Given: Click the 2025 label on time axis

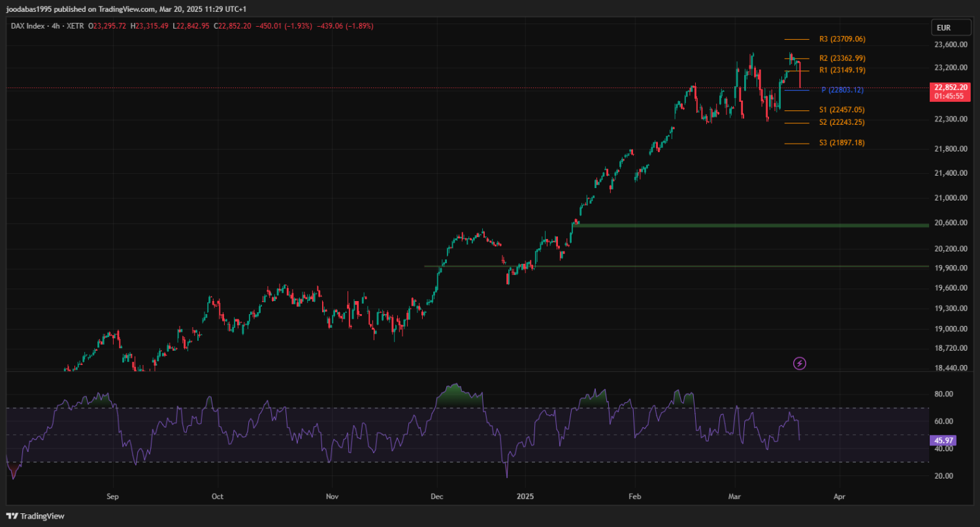Looking at the screenshot, I should pyautogui.click(x=525, y=497).
